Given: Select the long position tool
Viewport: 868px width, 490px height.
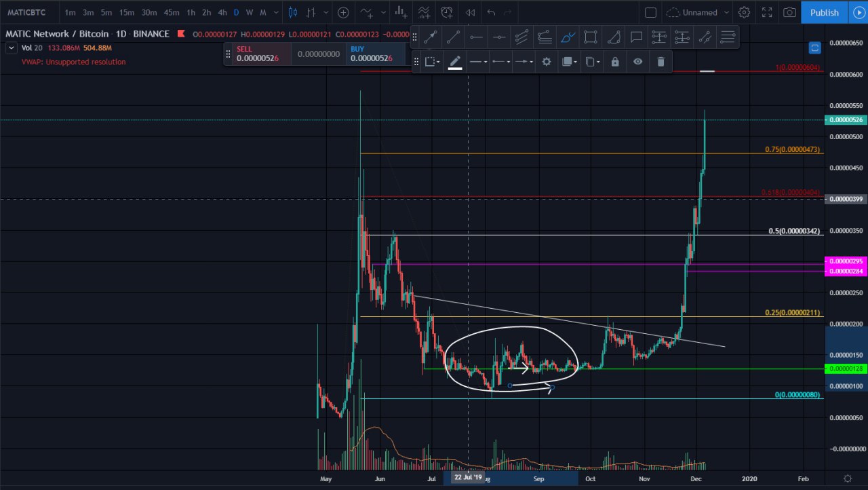Looking at the screenshot, I should click(659, 37).
